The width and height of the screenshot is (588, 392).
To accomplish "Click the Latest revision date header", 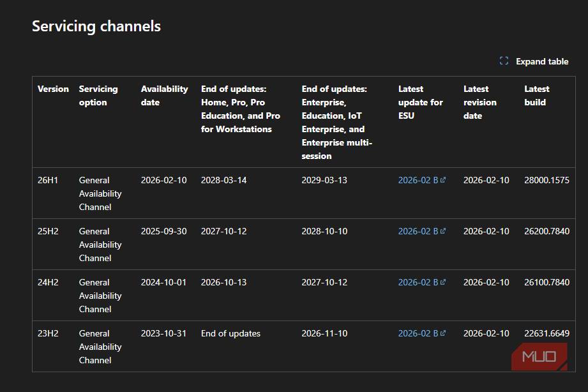I will [479, 102].
